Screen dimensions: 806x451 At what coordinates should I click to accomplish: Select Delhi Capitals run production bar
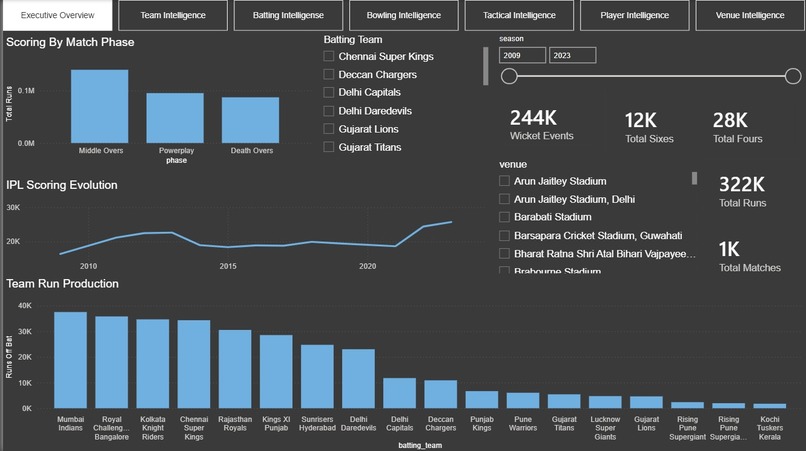(x=399, y=393)
